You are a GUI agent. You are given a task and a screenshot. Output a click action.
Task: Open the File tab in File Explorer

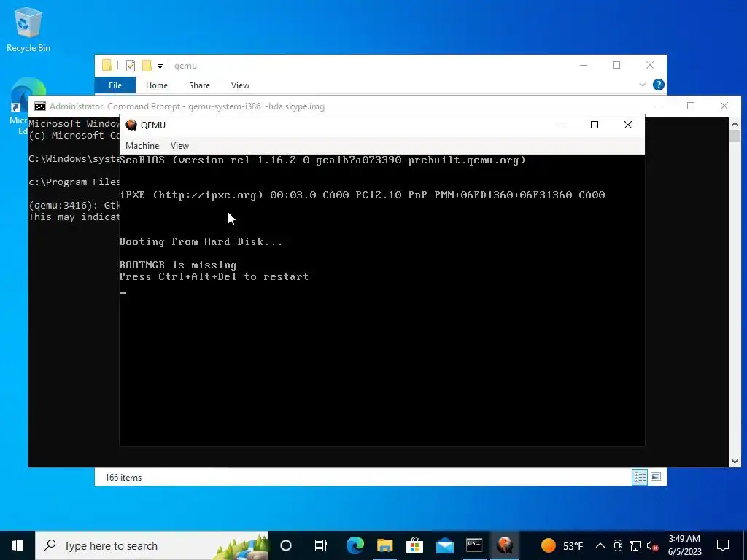tap(115, 85)
